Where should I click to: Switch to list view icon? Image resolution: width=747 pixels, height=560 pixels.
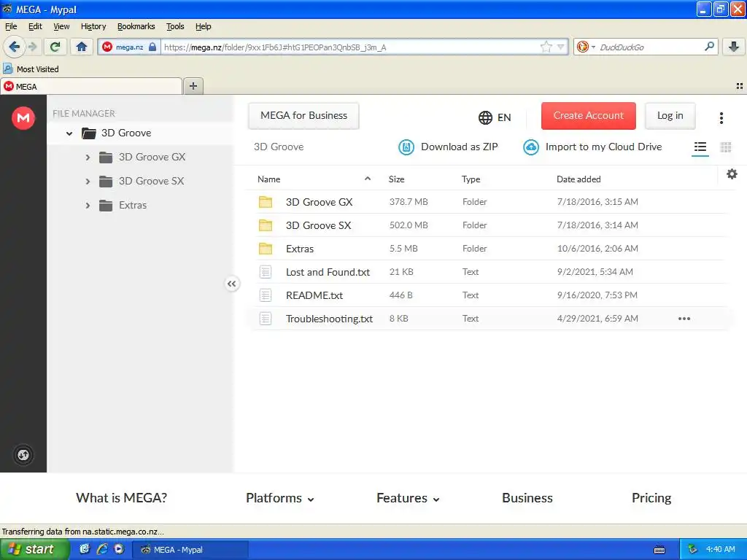click(700, 147)
